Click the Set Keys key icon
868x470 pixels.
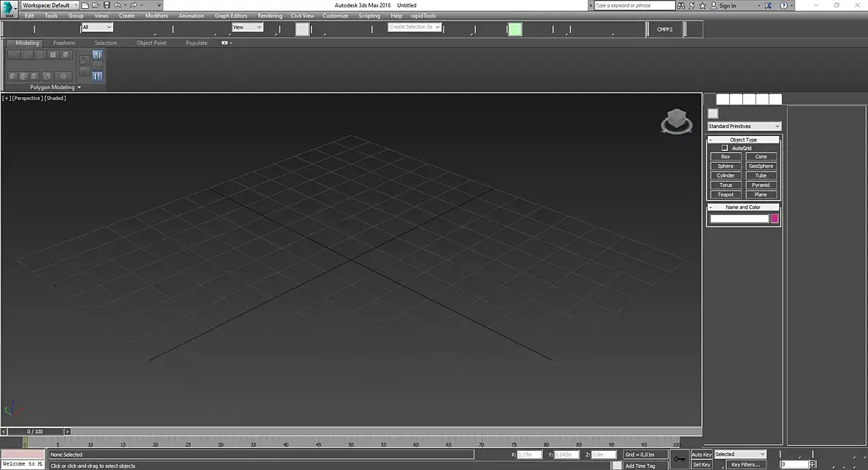pyautogui.click(x=679, y=459)
